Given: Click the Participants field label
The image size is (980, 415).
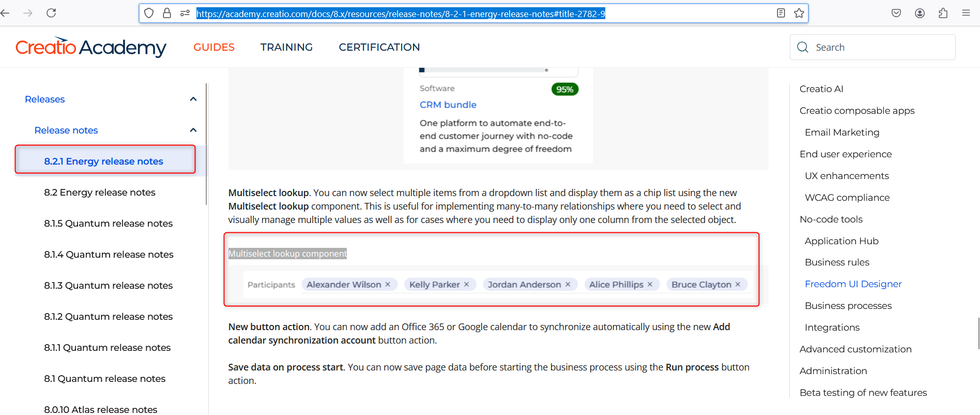Looking at the screenshot, I should point(271,285).
